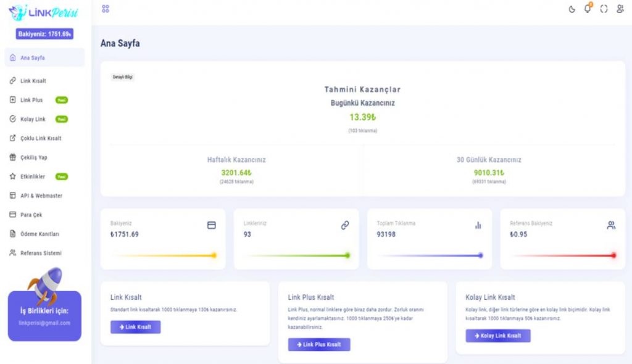
Task: Click the LinkPerisi logo
Action: pyautogui.click(x=44, y=12)
